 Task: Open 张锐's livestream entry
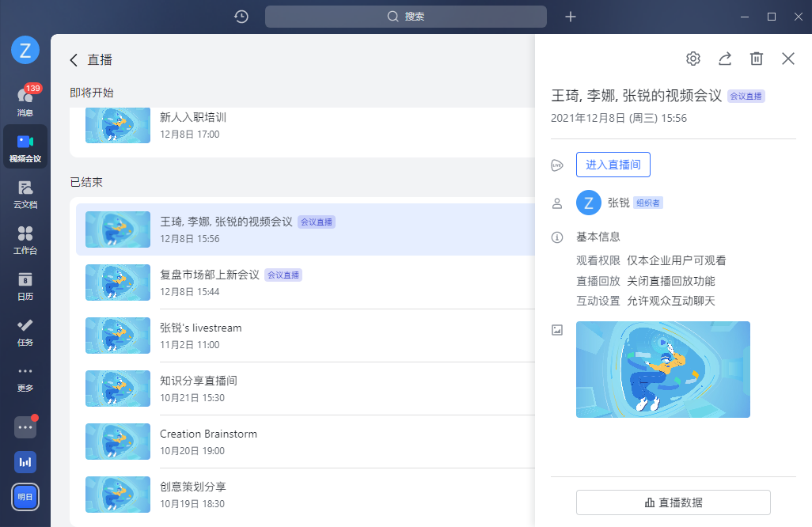coord(305,336)
